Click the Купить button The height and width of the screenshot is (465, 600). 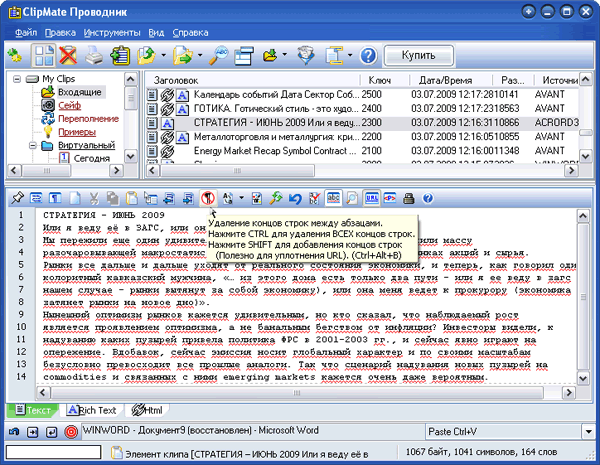pyautogui.click(x=419, y=55)
